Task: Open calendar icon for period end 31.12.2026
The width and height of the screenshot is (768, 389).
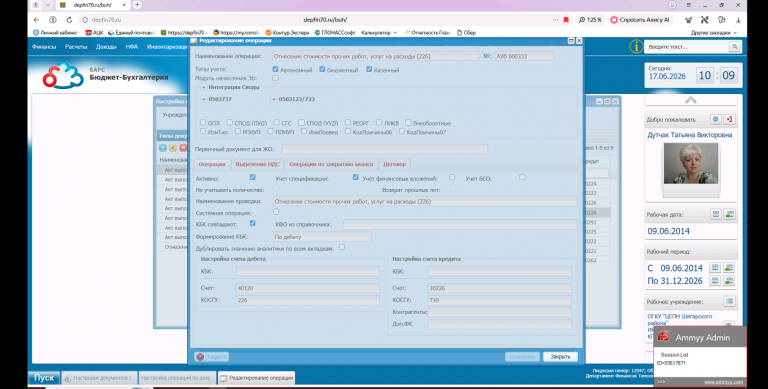Action: (715, 281)
